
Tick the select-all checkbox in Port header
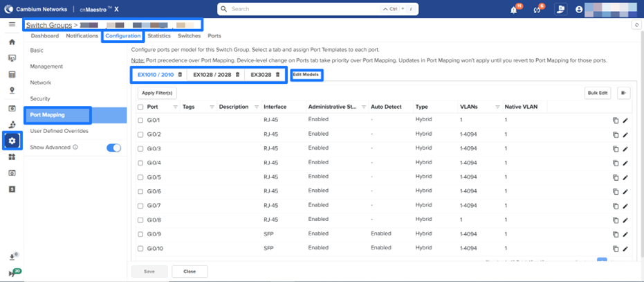(140, 107)
